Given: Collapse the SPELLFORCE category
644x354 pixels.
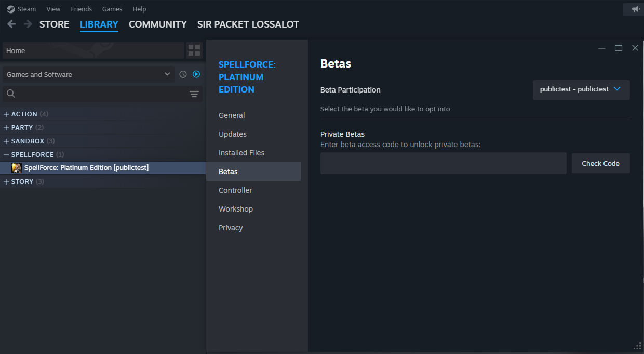Looking at the screenshot, I should point(6,155).
